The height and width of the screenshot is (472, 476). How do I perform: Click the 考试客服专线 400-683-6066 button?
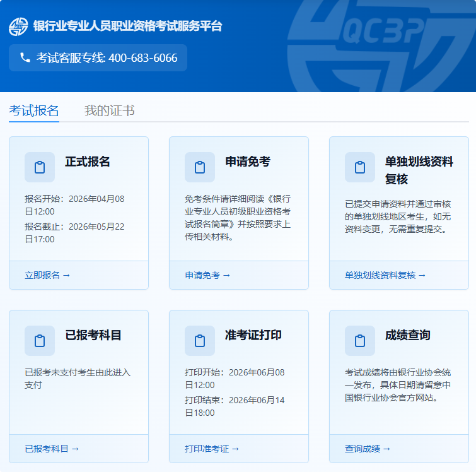tap(98, 58)
